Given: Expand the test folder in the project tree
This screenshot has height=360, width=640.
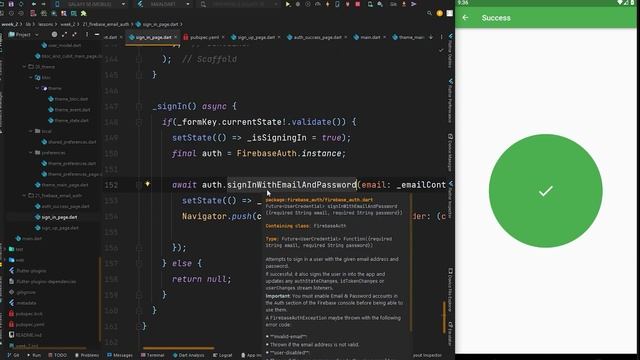Looking at the screenshot, I should (5, 249).
